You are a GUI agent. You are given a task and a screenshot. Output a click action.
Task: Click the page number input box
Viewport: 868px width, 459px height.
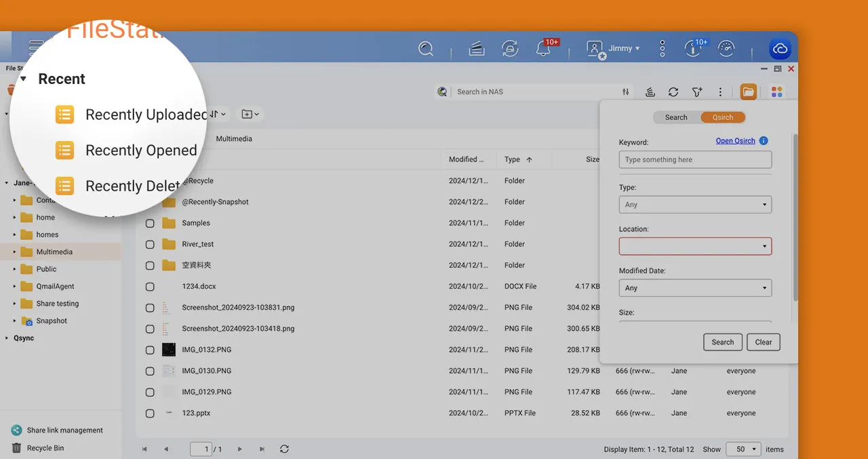[201, 449]
